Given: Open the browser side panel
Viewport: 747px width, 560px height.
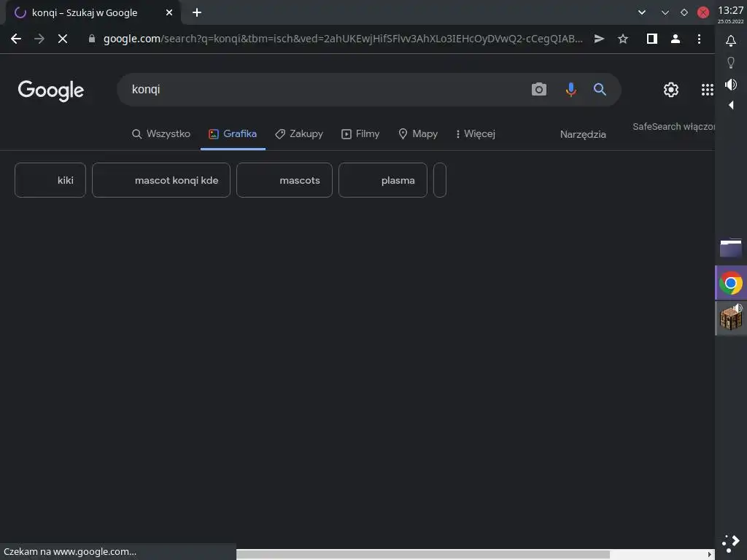Looking at the screenshot, I should click(651, 39).
